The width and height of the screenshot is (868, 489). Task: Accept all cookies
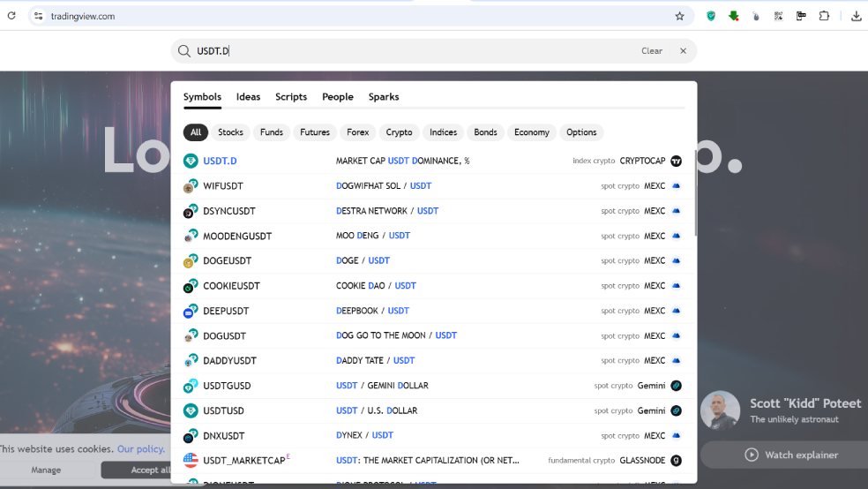coord(136,470)
